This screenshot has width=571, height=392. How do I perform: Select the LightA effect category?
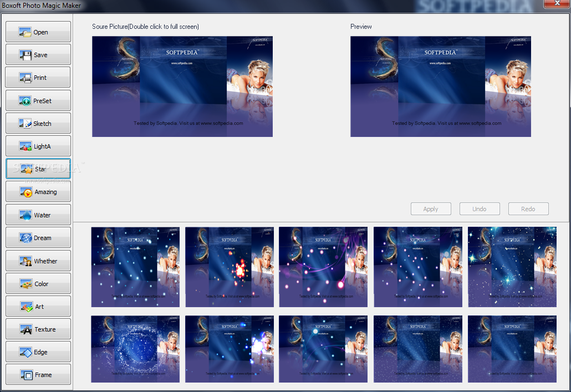[38, 146]
